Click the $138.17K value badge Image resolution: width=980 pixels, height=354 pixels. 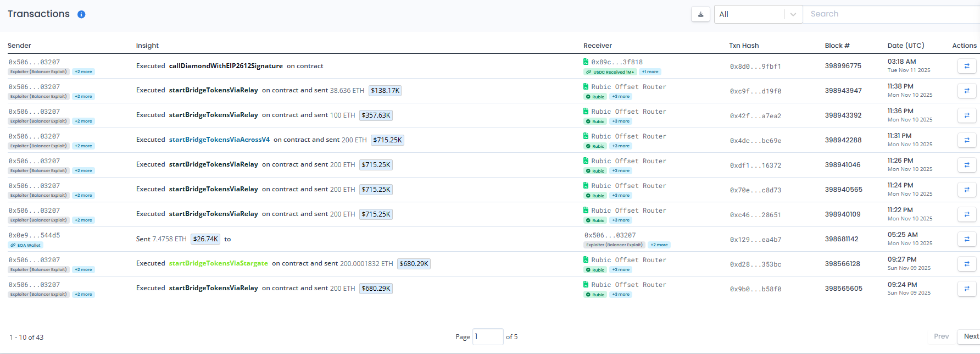click(385, 91)
